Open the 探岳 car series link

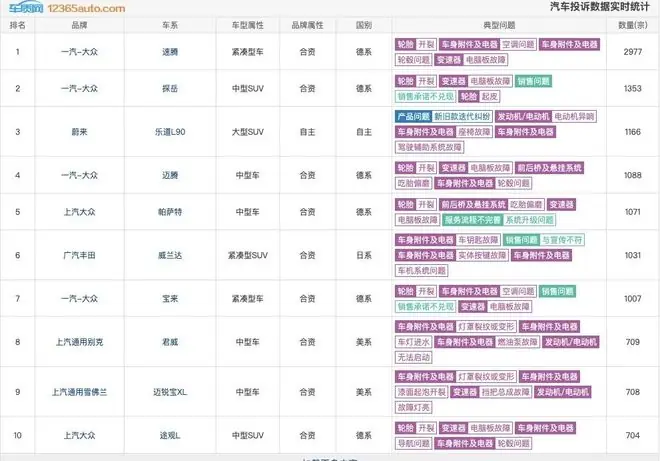[170, 88]
